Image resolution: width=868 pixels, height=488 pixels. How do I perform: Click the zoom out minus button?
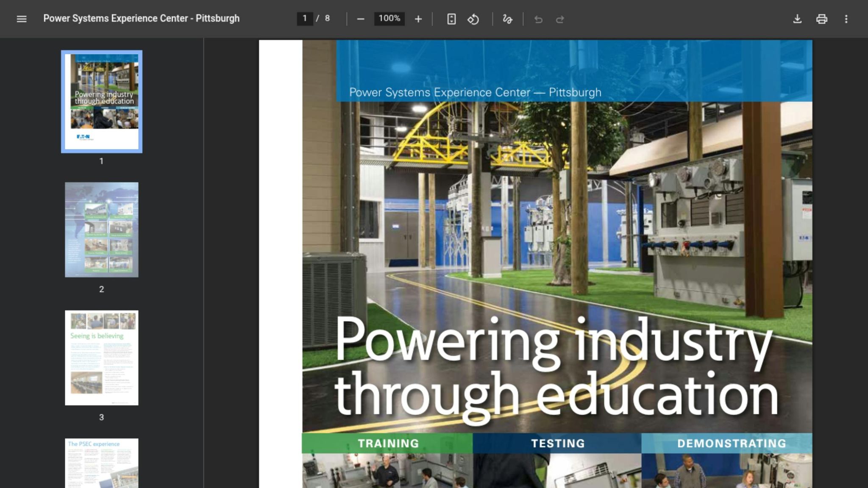click(361, 19)
